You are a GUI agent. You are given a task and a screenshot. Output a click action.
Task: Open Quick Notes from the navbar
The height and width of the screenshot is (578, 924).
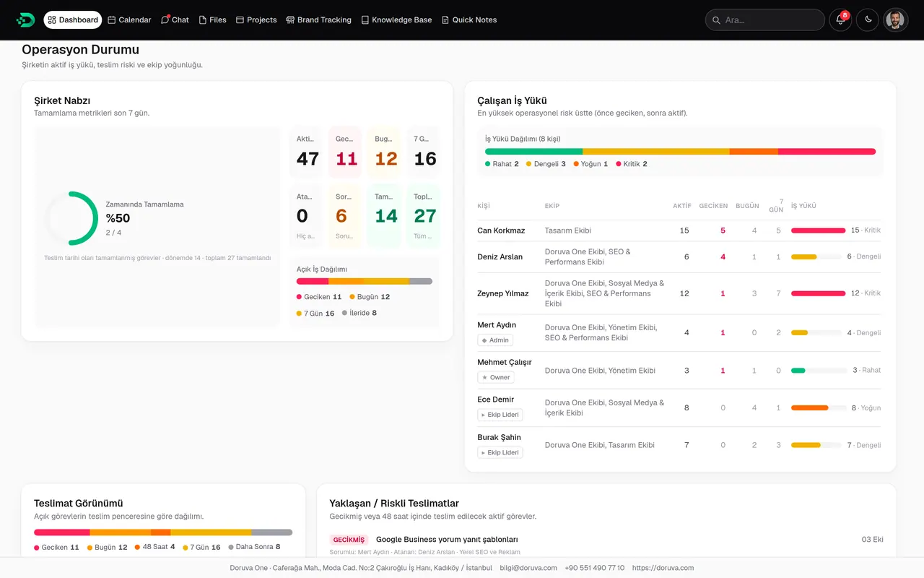pyautogui.click(x=469, y=20)
